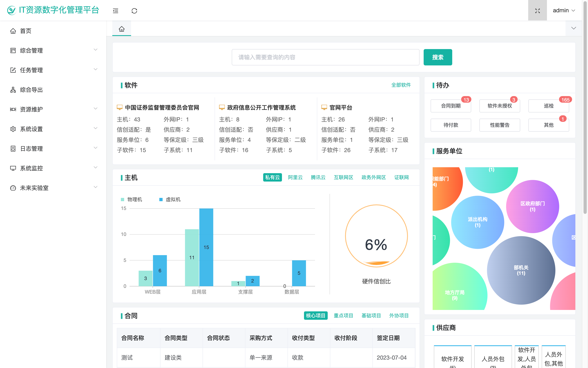Click the monitor icon beside 官网平台
The width and height of the screenshot is (588, 368).
[324, 107]
